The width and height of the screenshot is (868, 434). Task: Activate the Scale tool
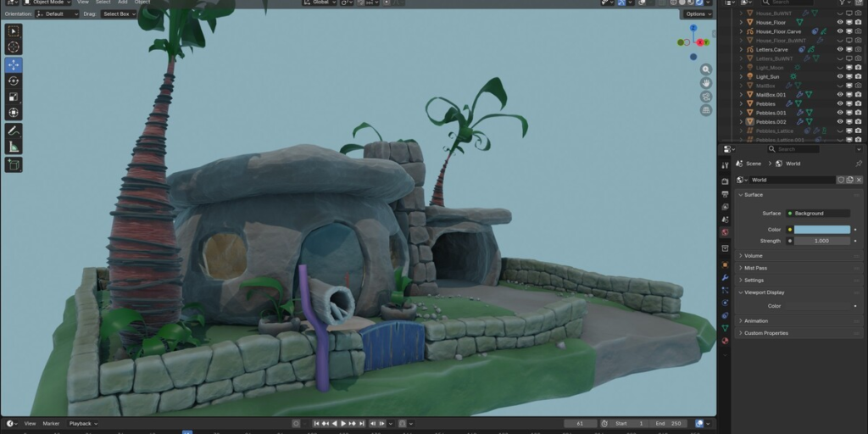tap(14, 97)
